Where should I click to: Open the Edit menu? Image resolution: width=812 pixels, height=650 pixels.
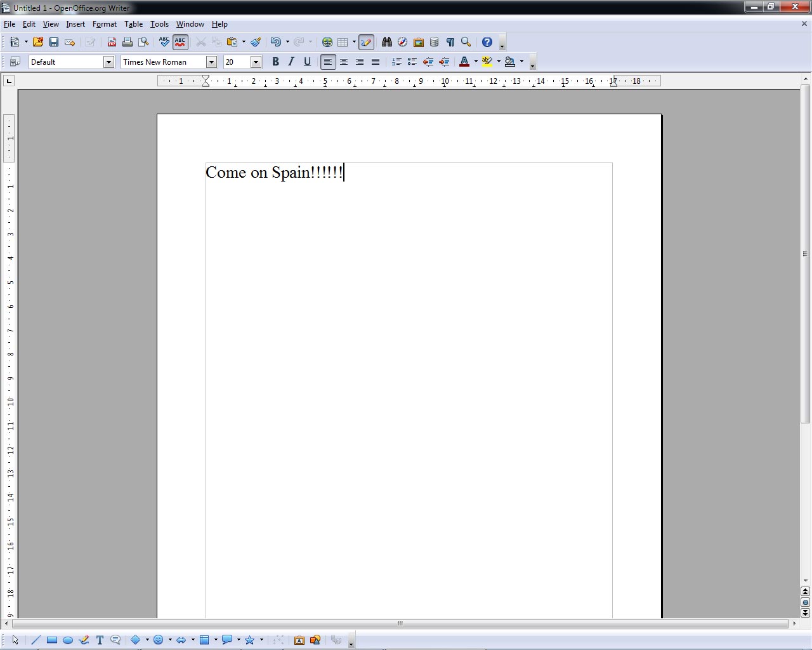(x=29, y=24)
